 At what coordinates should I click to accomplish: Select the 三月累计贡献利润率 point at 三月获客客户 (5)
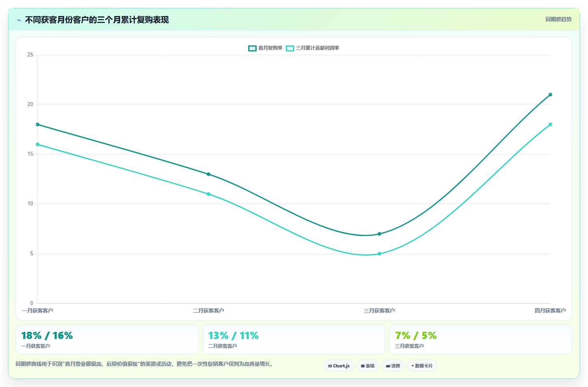pos(379,254)
